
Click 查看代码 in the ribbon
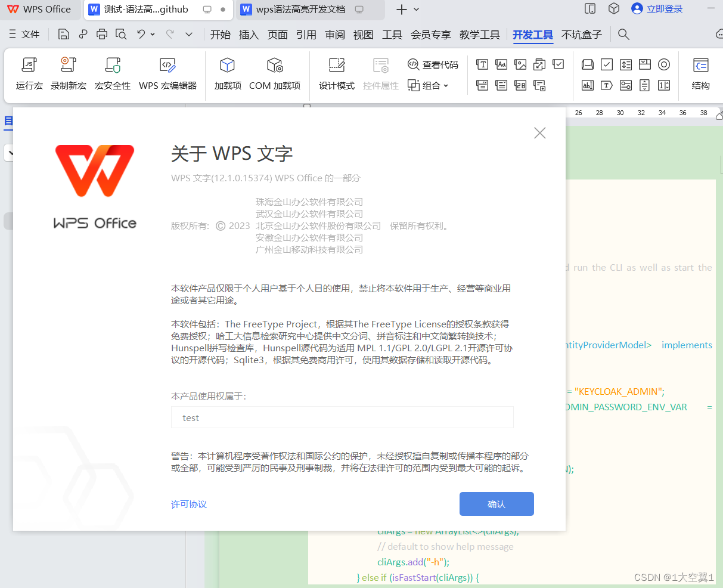[x=433, y=64]
